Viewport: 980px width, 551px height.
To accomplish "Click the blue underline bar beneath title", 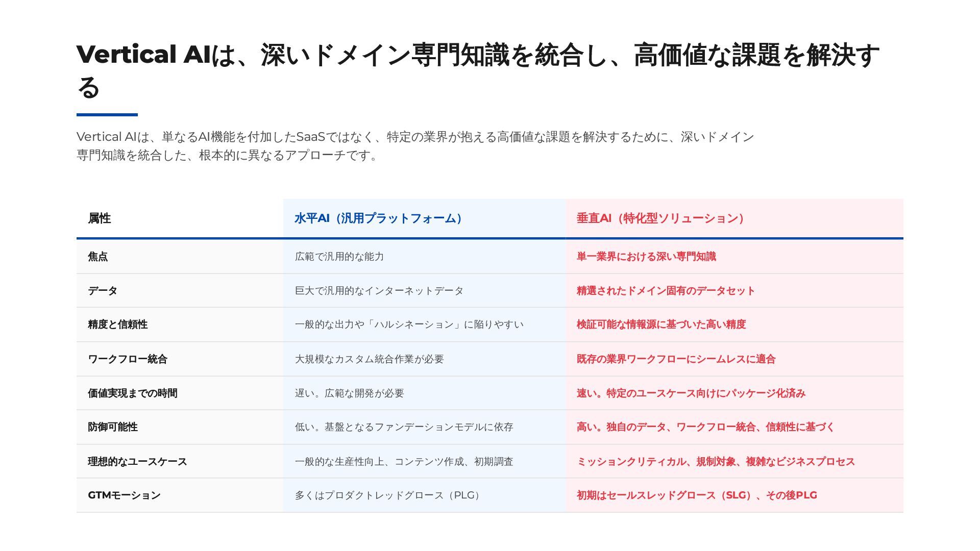I will point(107,115).
